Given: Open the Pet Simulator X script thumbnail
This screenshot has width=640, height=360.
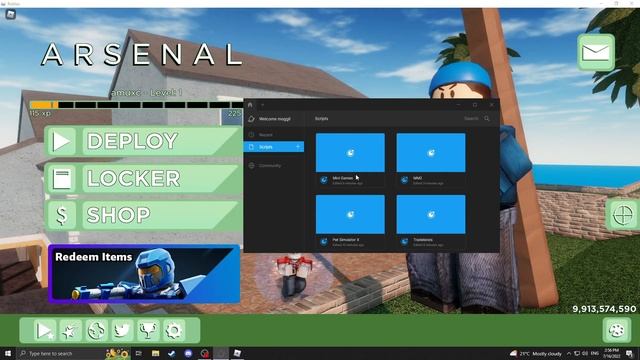Looking at the screenshot, I should [350, 214].
